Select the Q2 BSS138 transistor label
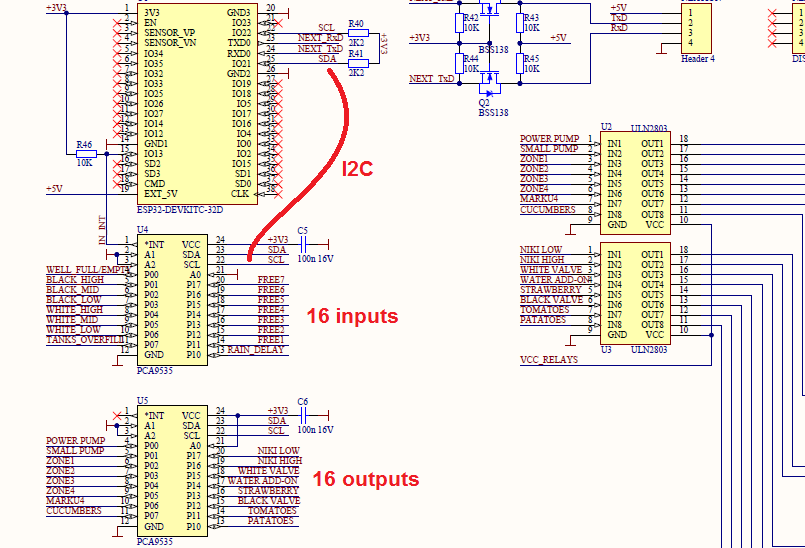Viewport: 805px width, 548px height. 493,107
